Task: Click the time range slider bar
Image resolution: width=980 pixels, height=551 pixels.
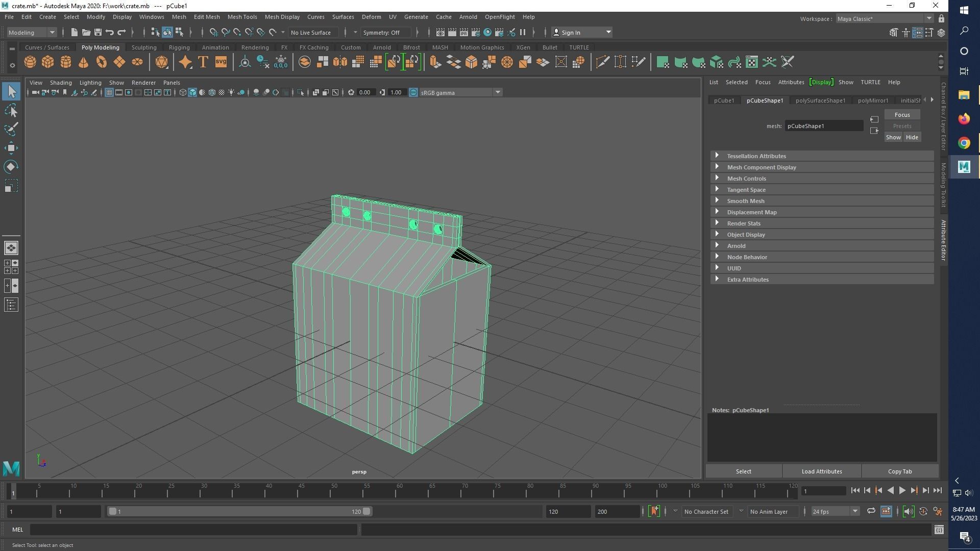Action: tap(239, 511)
